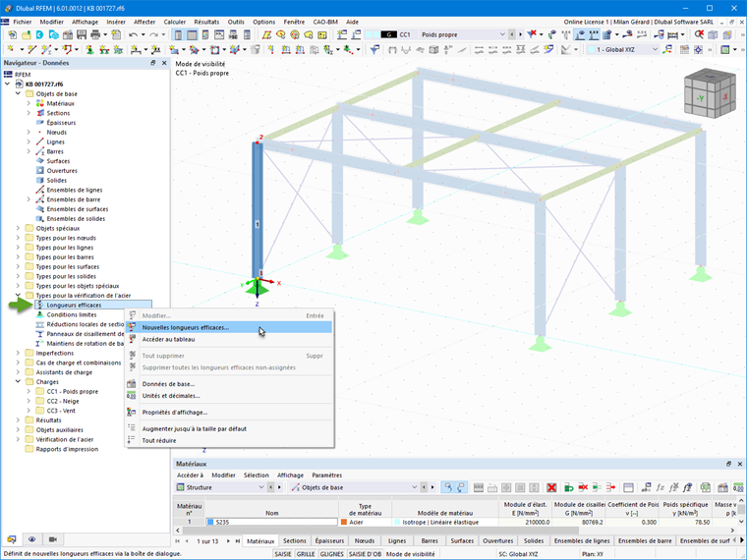Screen dimensions: 747x560
Task: Click the Modifier icon in context menu
Action: 132,315
